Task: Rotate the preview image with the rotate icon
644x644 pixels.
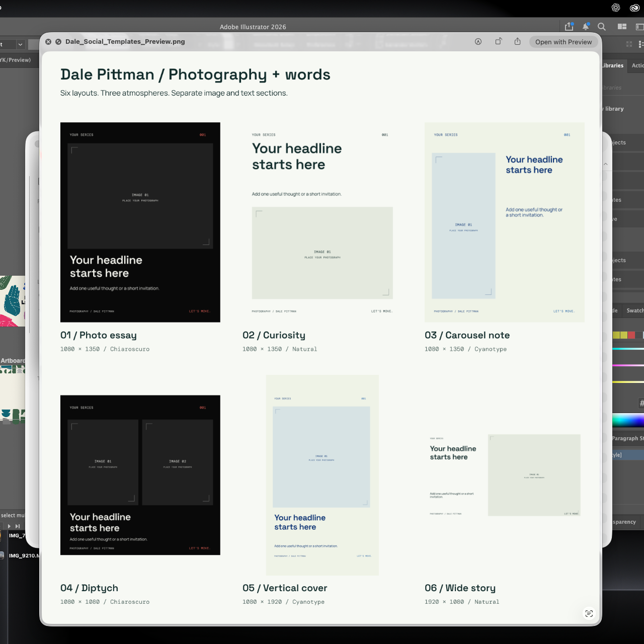Action: pos(498,42)
